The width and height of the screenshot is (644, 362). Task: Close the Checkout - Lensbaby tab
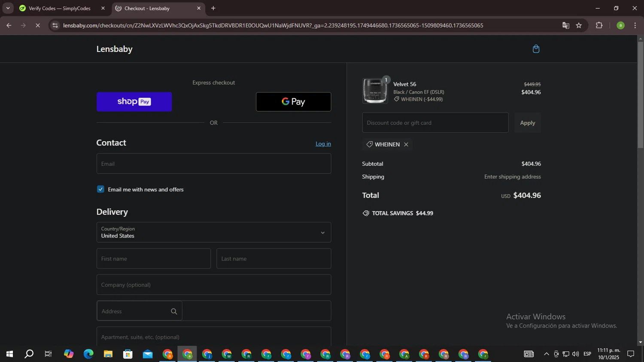point(199,8)
